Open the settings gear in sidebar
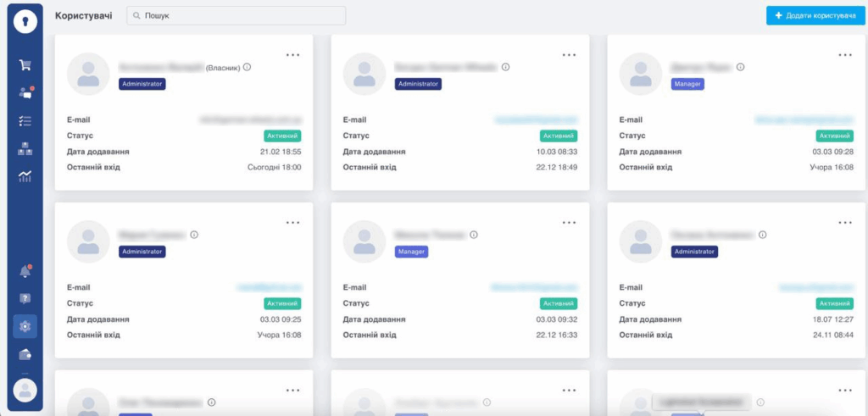 (25, 326)
